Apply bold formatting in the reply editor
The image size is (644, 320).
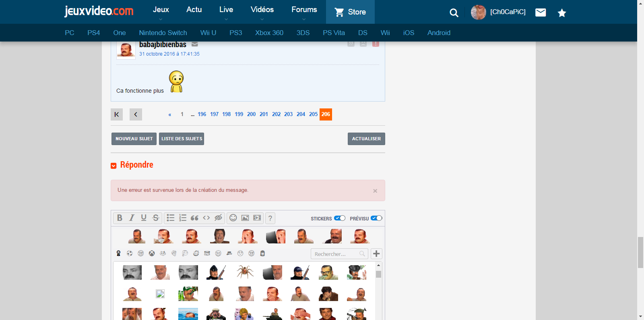tap(120, 218)
